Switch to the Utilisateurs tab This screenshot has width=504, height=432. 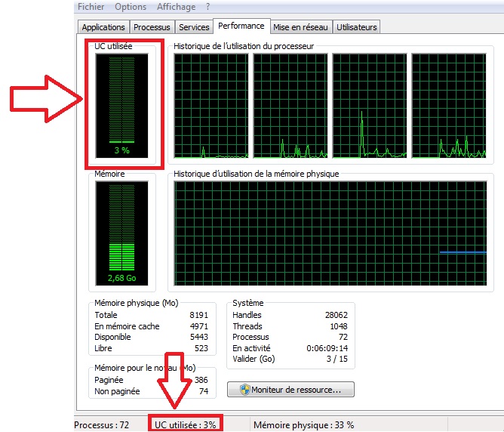pos(356,27)
